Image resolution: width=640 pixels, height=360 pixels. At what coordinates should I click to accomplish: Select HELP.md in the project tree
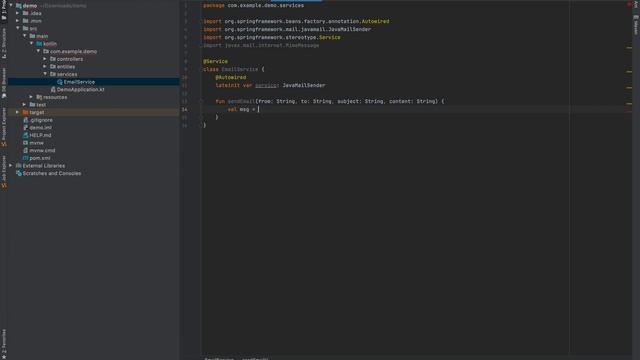(x=40, y=135)
